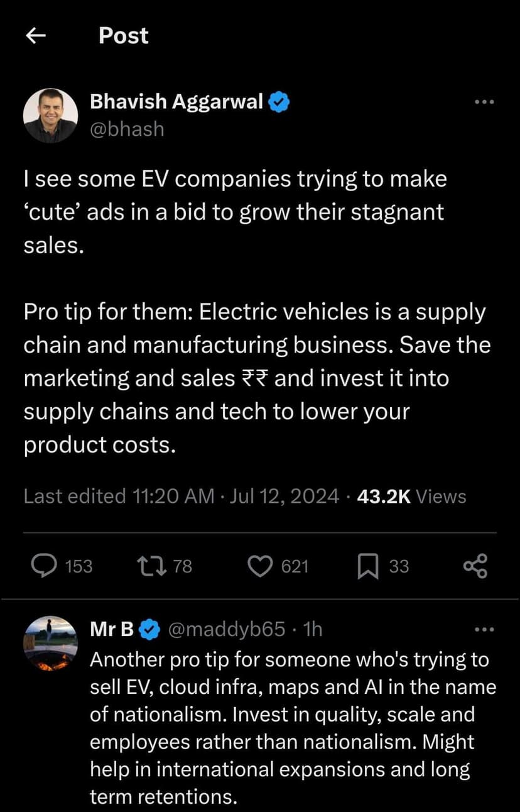Open more options on Bhavish's post
520x812 pixels.
click(484, 102)
